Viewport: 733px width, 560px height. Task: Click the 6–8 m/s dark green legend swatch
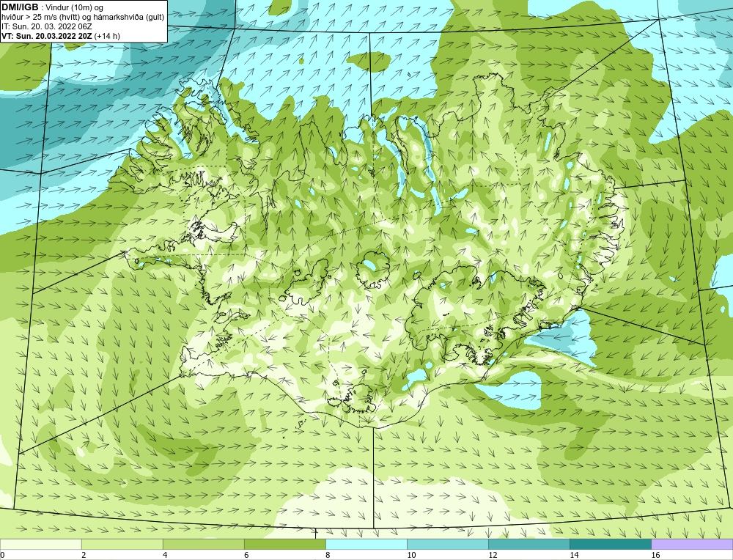coord(284,544)
